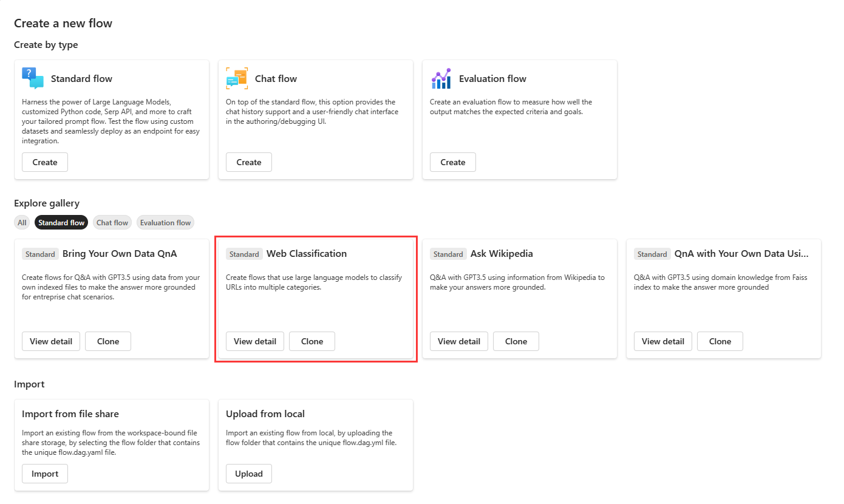Screen dimensions: 844x504
Task: Select Standard flow gallery filter
Action: [x=61, y=223]
